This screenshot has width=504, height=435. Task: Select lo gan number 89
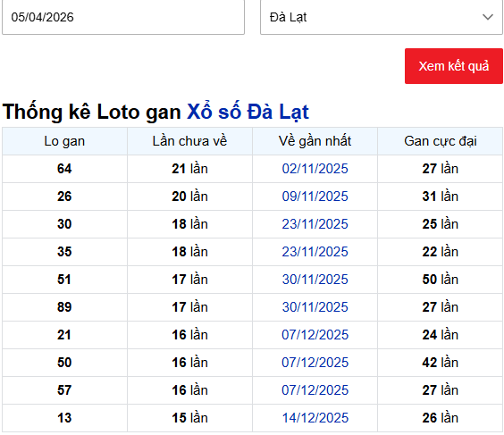(x=64, y=306)
